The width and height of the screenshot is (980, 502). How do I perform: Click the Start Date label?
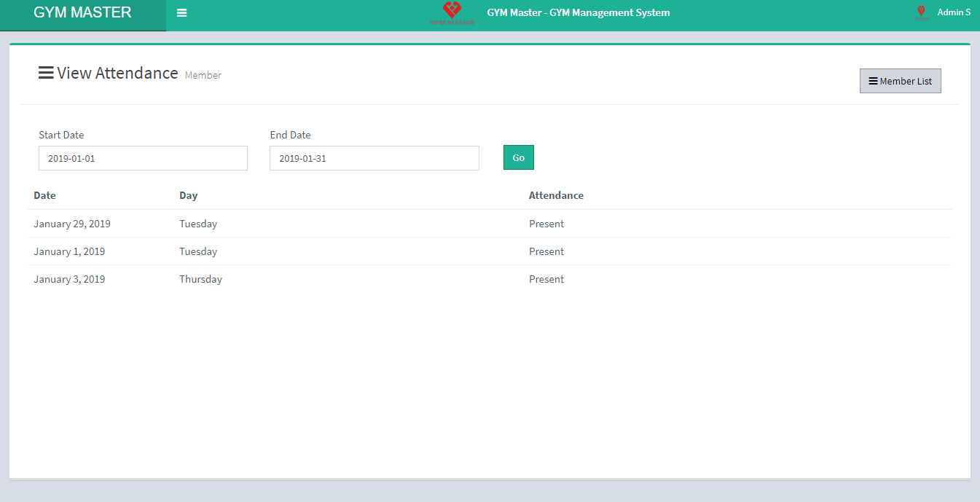click(x=61, y=135)
